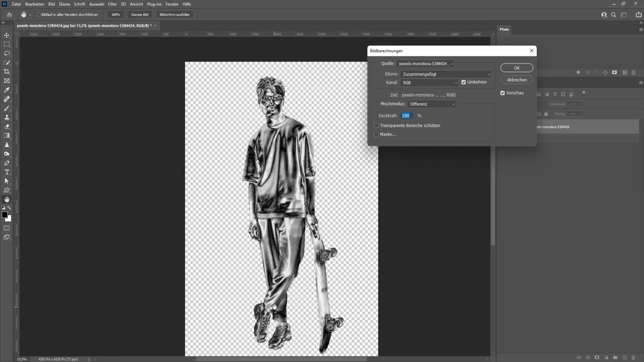The image size is (644, 362).
Task: Select the Gradient tool
Action: pos(7,136)
